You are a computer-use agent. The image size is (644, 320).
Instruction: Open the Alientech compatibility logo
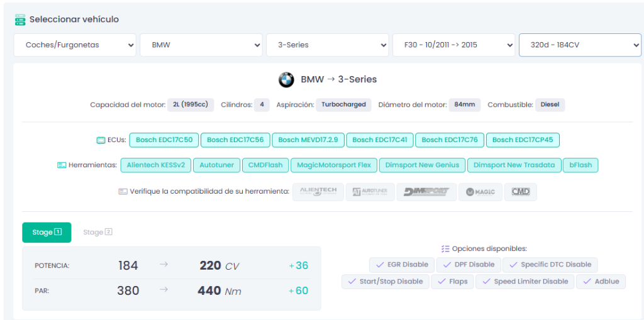318,192
